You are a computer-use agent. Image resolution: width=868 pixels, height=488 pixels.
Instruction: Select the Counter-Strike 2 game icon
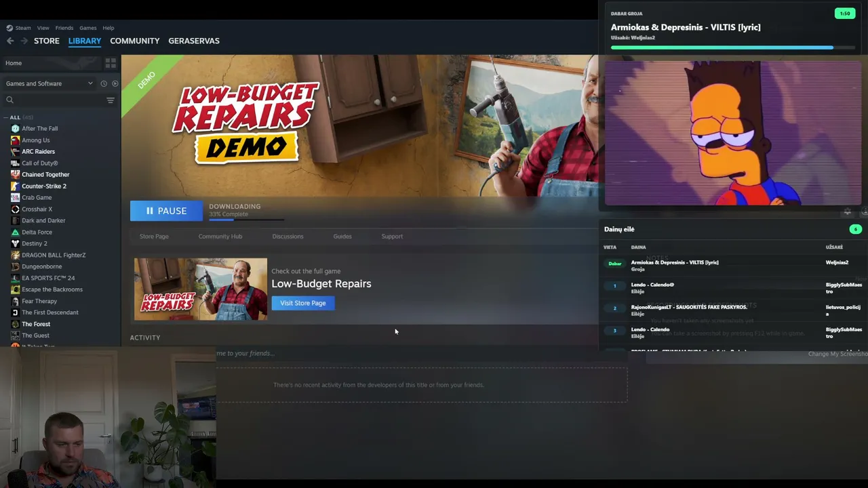click(15, 186)
